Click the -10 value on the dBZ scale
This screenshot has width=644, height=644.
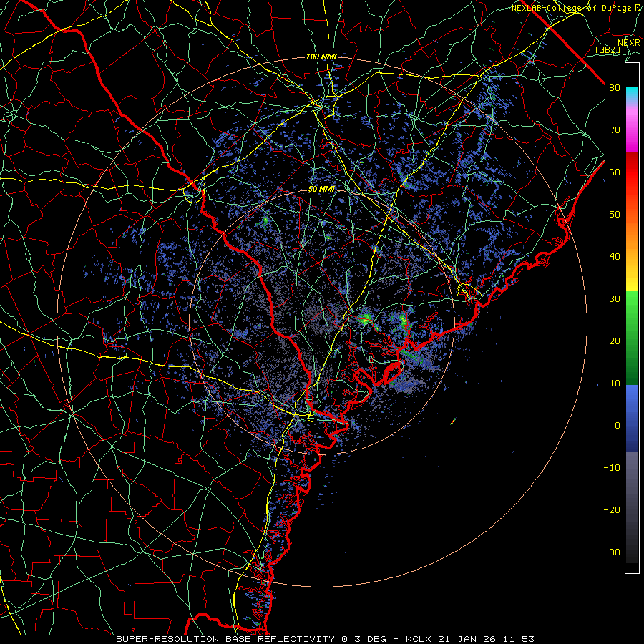point(612,467)
